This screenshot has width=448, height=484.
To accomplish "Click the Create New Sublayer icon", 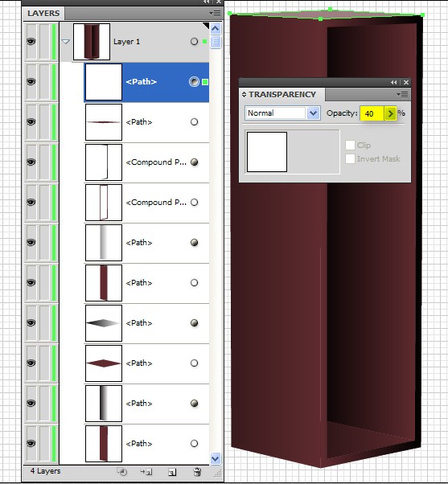I will (x=146, y=472).
